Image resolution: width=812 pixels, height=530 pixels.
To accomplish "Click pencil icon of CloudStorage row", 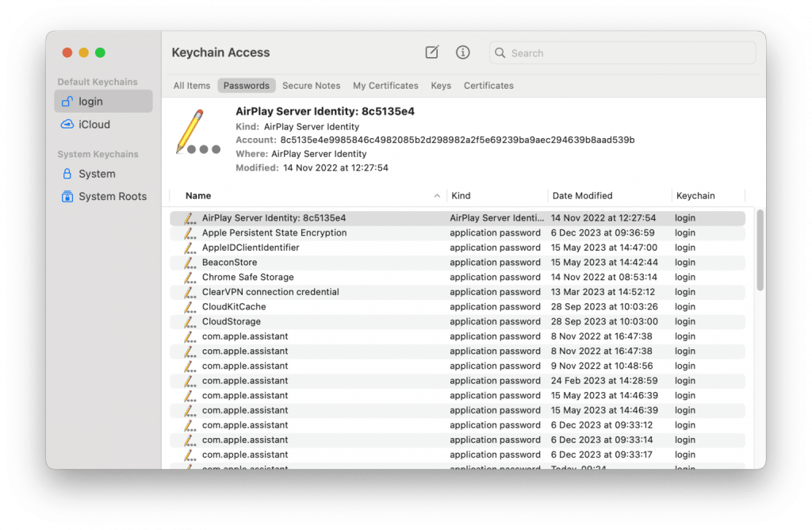I will 190,322.
